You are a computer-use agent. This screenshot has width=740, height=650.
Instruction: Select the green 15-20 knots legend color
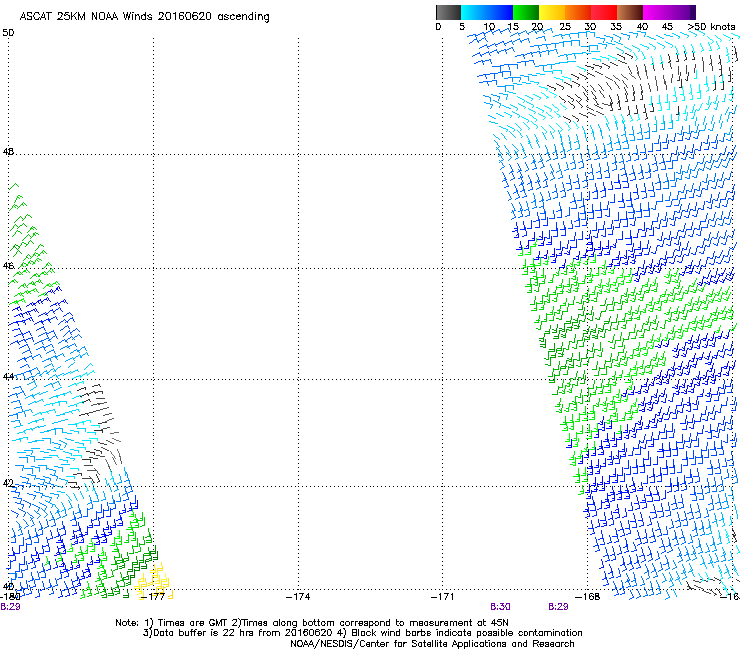click(526, 12)
